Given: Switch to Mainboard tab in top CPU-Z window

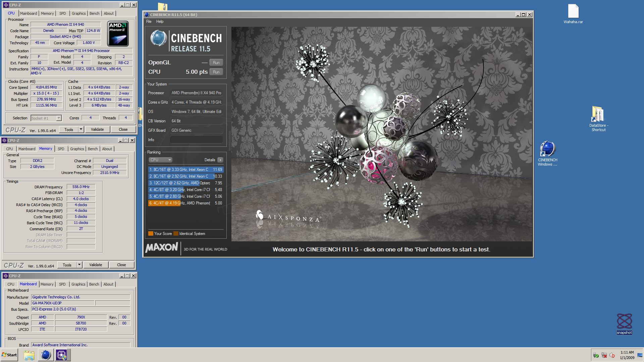Looking at the screenshot, I should (29, 13).
